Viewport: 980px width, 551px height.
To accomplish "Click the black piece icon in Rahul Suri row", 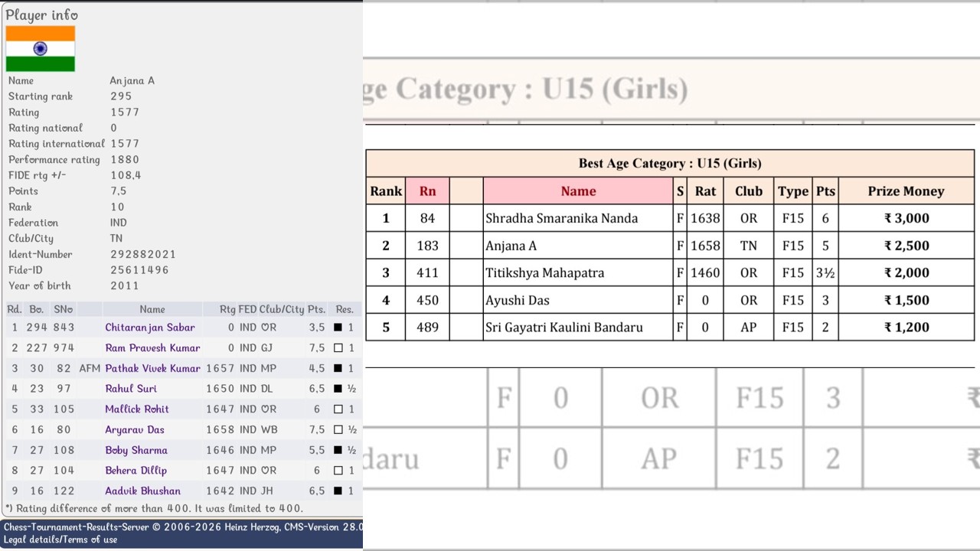I will point(338,389).
